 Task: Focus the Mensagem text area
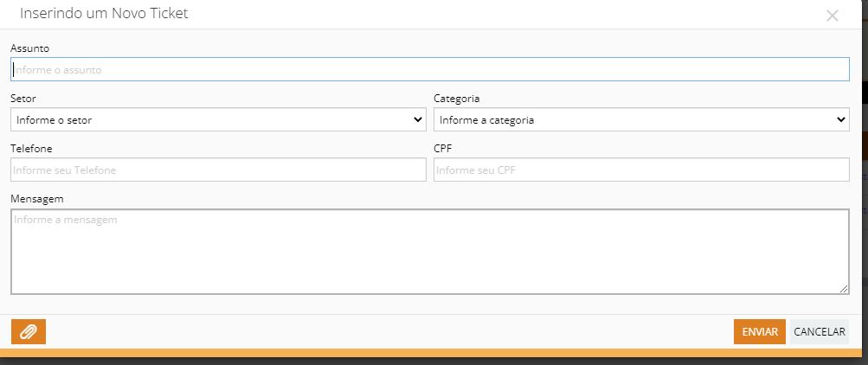point(429,252)
